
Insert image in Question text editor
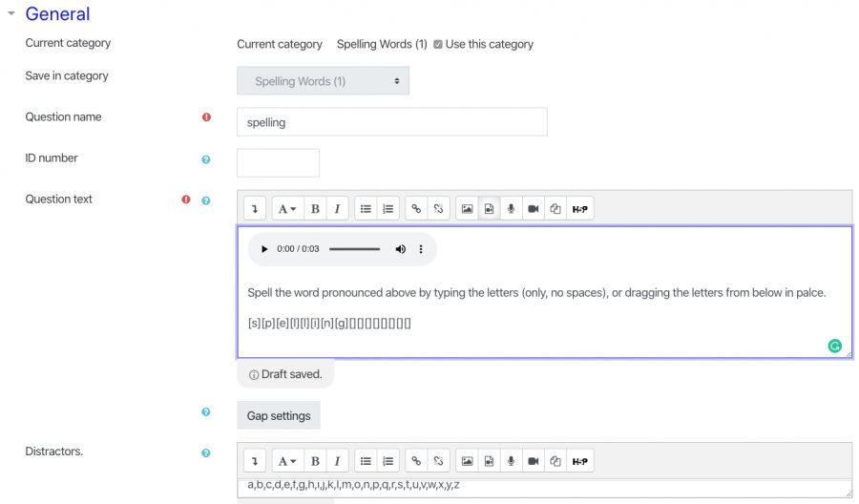pos(467,209)
